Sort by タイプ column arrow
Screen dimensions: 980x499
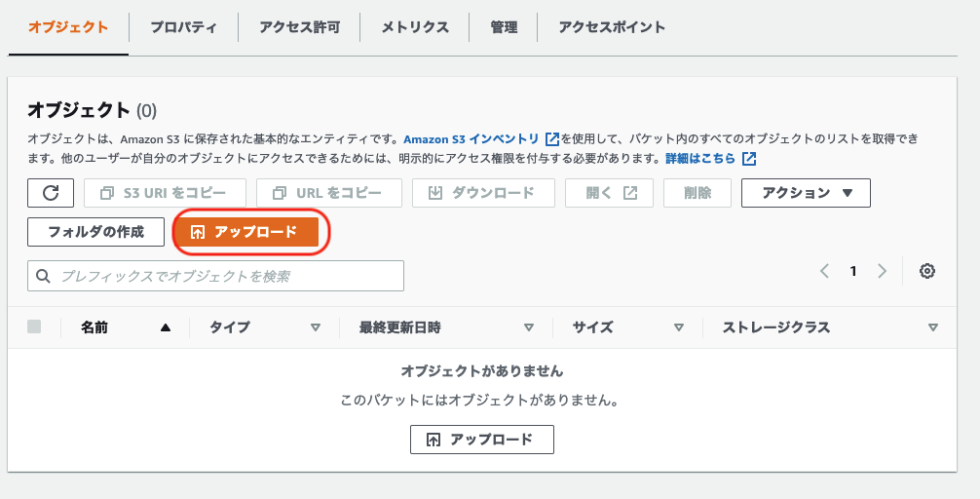pyautogui.click(x=316, y=327)
